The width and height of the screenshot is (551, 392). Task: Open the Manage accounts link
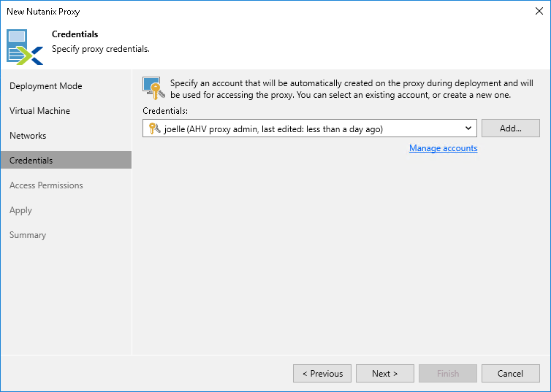coord(443,148)
